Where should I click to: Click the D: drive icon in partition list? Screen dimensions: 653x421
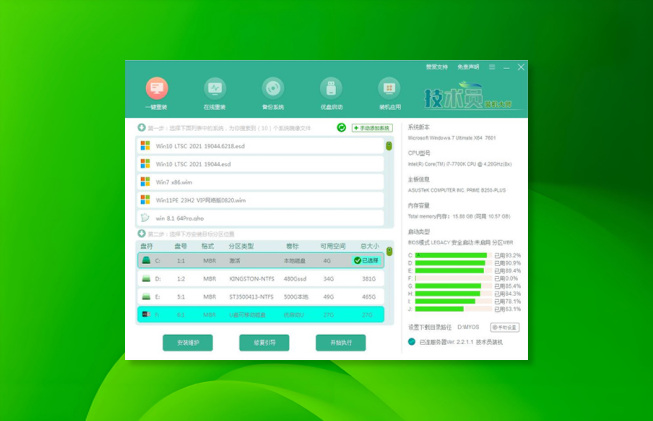tap(146, 279)
